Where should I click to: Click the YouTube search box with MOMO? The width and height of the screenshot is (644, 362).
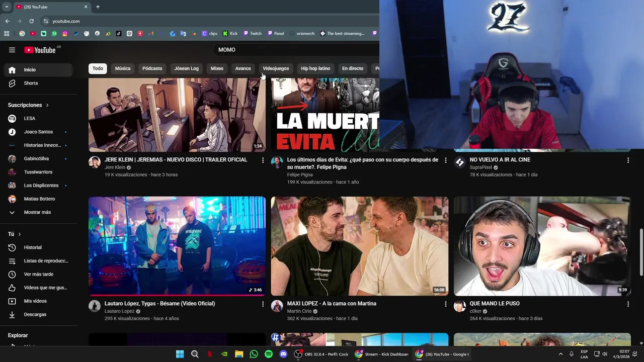297,50
